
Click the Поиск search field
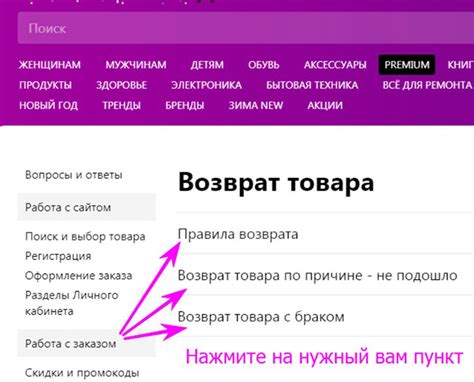(x=246, y=28)
